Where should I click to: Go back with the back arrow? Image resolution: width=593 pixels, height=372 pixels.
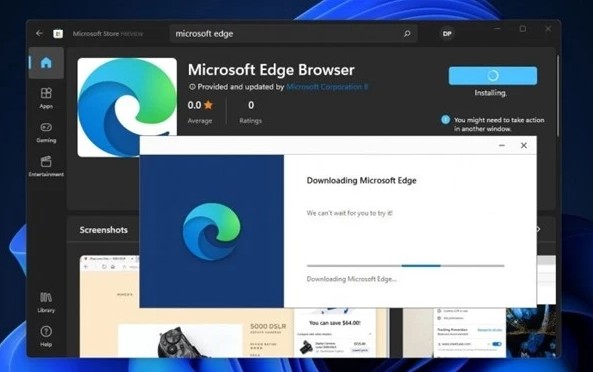pos(39,33)
